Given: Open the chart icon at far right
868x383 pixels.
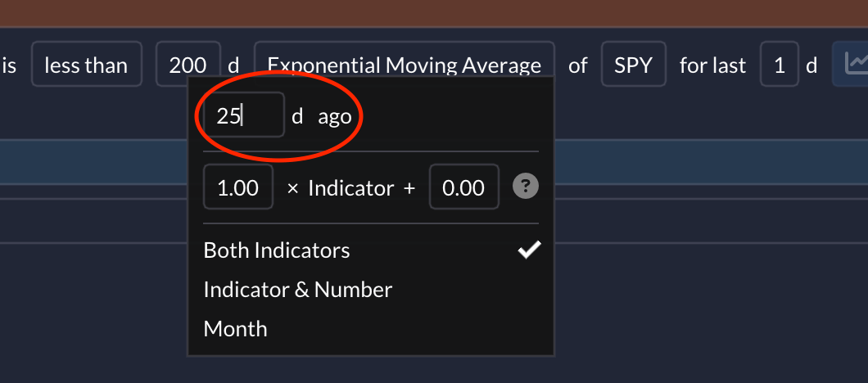Looking at the screenshot, I should 850,64.
